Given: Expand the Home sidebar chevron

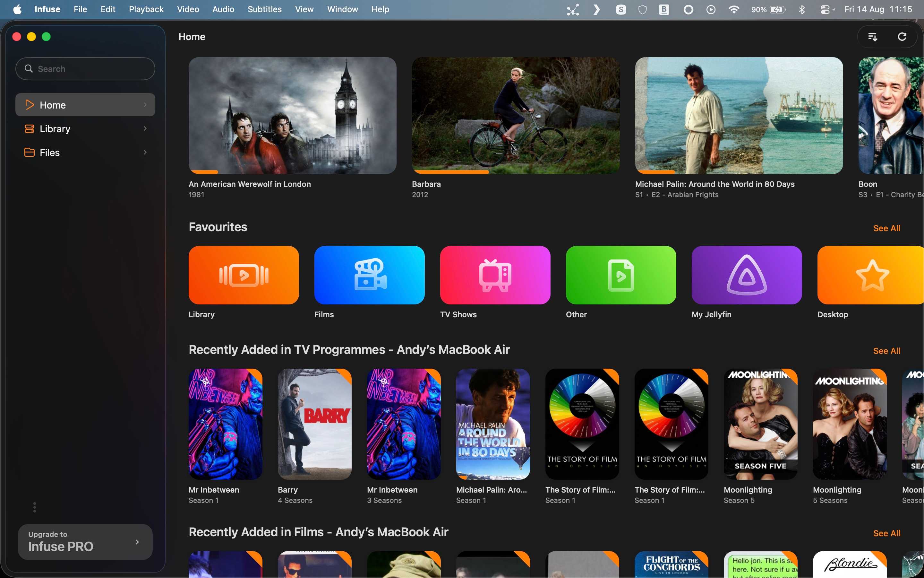Looking at the screenshot, I should click(x=145, y=105).
